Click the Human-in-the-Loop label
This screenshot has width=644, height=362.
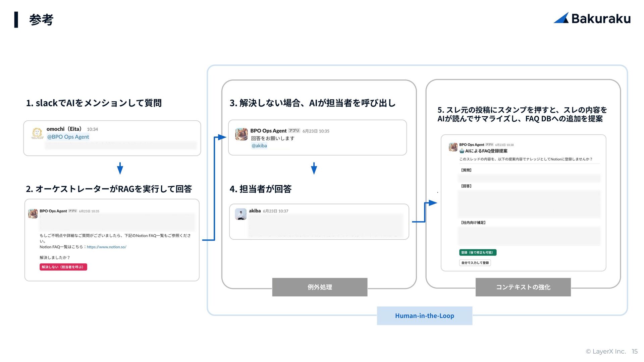pyautogui.click(x=424, y=316)
